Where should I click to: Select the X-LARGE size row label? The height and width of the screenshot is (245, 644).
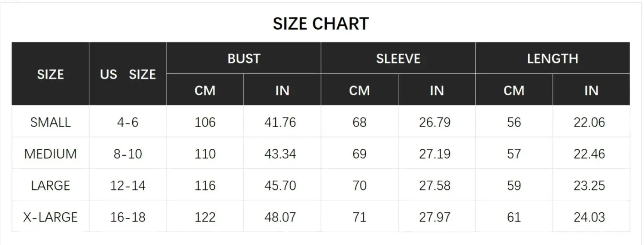[50, 217]
